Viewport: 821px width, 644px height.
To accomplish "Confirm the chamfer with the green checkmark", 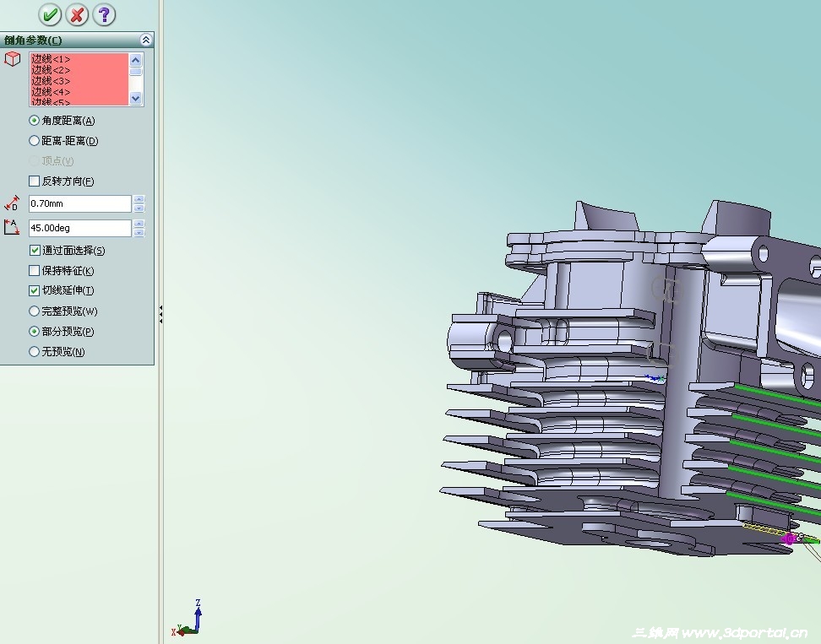I will 50,14.
